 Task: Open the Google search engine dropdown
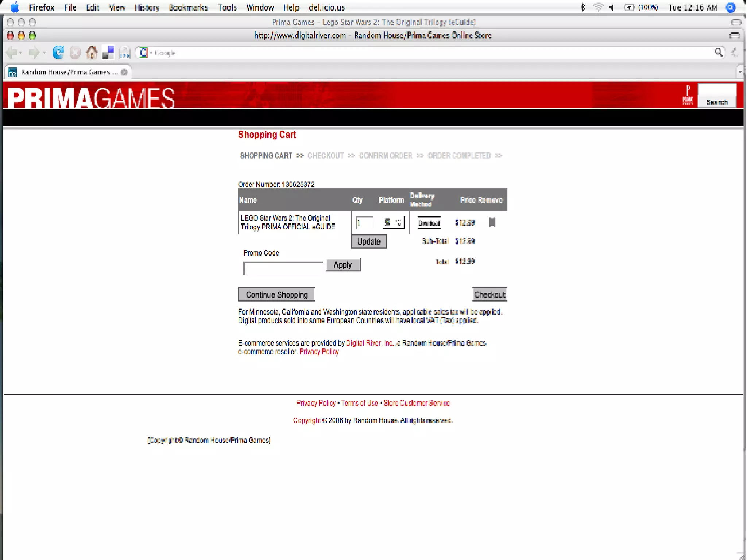pos(145,53)
